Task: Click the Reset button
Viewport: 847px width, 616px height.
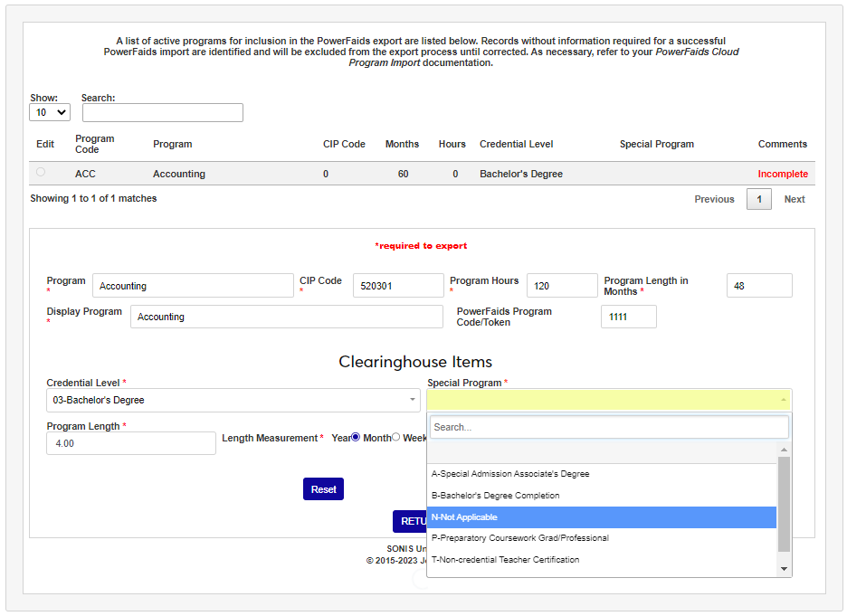Action: [323, 489]
